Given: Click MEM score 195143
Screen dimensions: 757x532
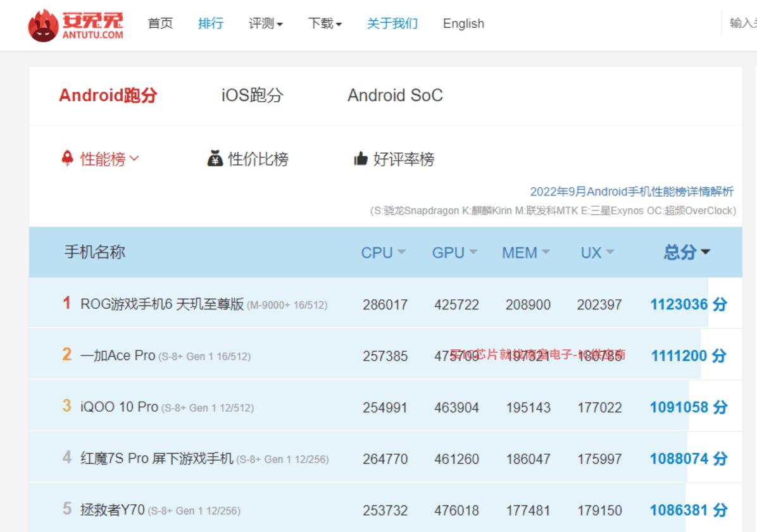Looking at the screenshot, I should [528, 407].
